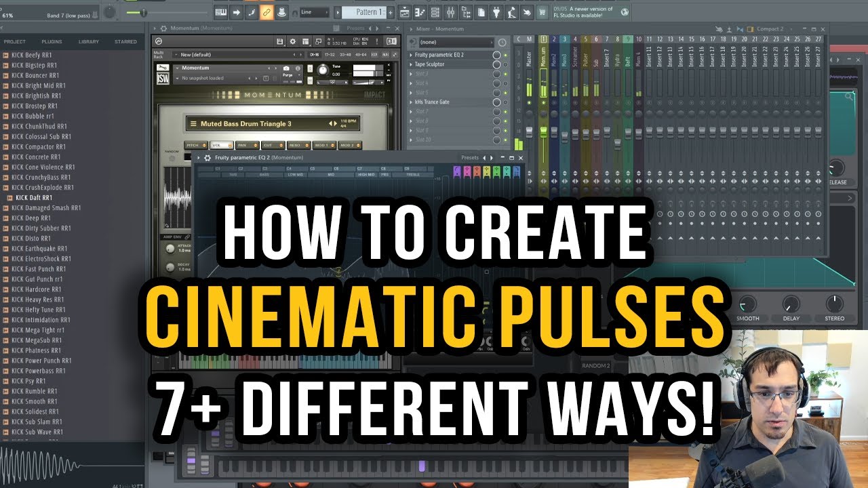Click the info icon beside camera
The width and height of the screenshot is (868, 488).
(x=298, y=68)
